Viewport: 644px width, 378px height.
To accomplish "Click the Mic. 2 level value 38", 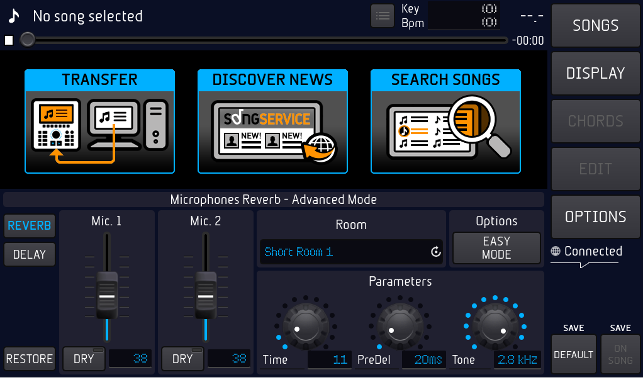I will pyautogui.click(x=229, y=359).
